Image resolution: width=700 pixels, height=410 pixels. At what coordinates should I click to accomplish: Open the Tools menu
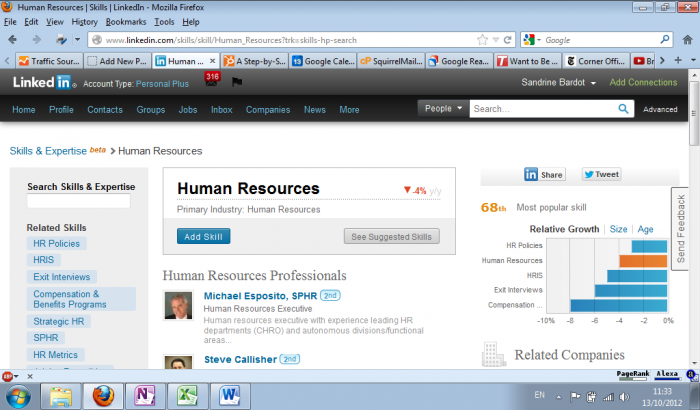[164, 22]
